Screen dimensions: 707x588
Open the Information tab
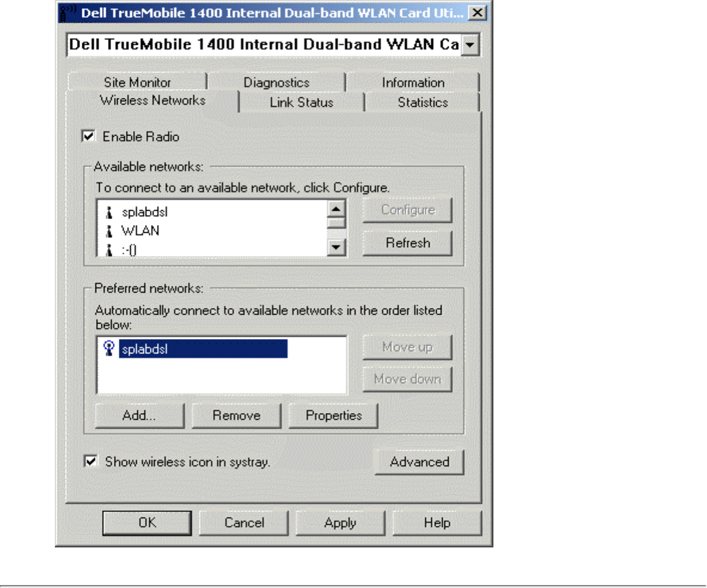[x=413, y=82]
